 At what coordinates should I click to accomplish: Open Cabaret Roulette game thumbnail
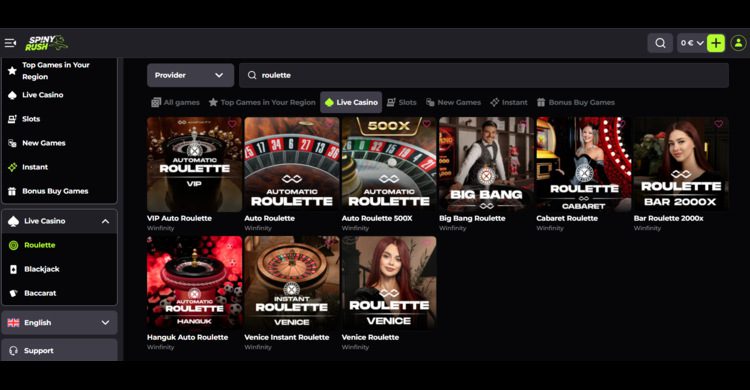pos(584,164)
